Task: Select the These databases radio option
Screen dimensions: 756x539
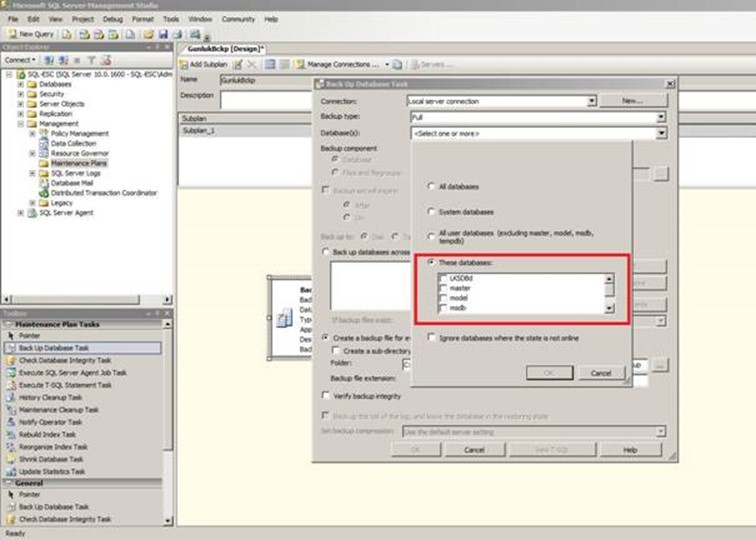Action: 431,262
